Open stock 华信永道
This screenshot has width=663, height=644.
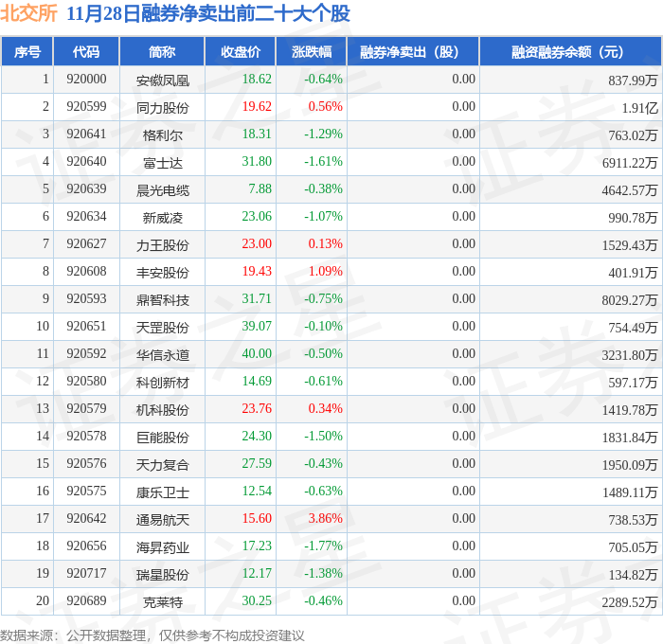point(162,355)
